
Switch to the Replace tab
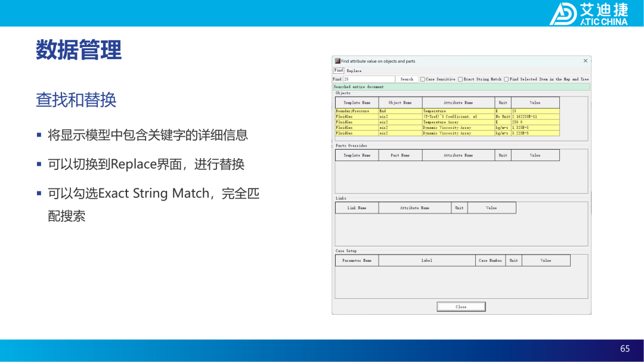click(x=354, y=71)
